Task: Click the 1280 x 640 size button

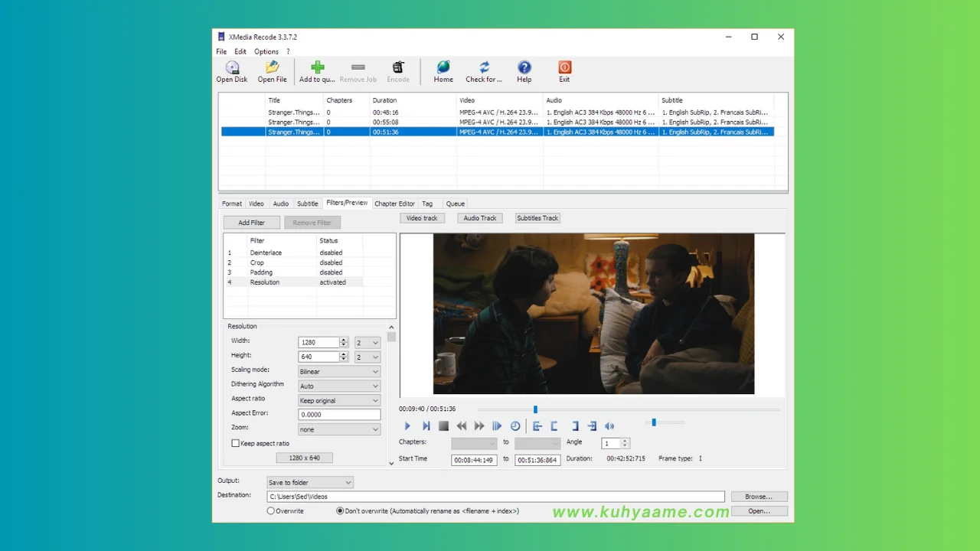Action: (304, 458)
